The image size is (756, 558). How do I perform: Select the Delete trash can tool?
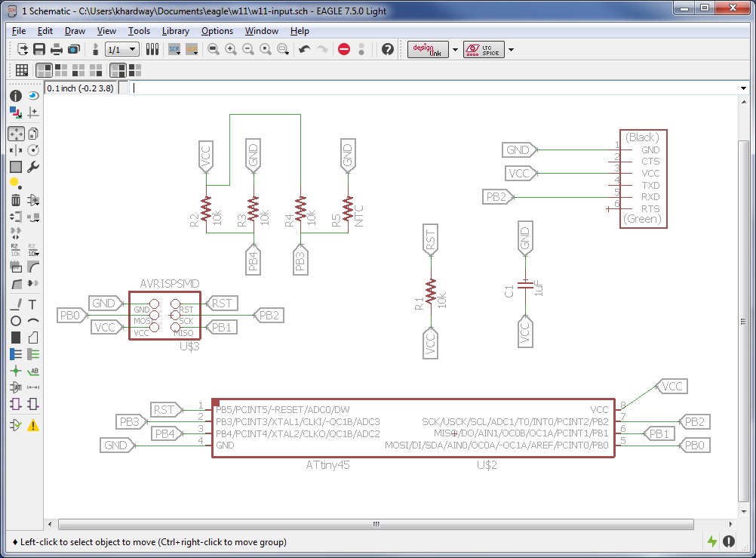click(x=15, y=200)
